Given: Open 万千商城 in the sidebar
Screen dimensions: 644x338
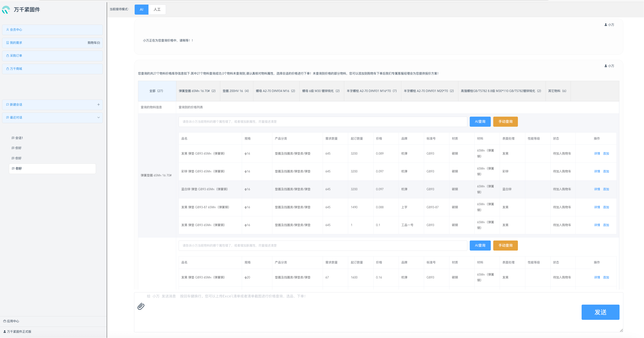Looking at the screenshot, I should coord(16,68).
